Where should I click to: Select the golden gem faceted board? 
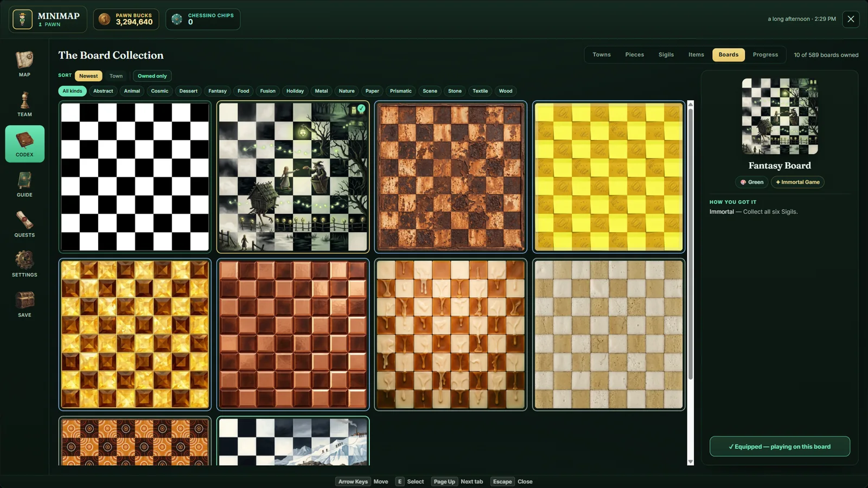point(135,335)
